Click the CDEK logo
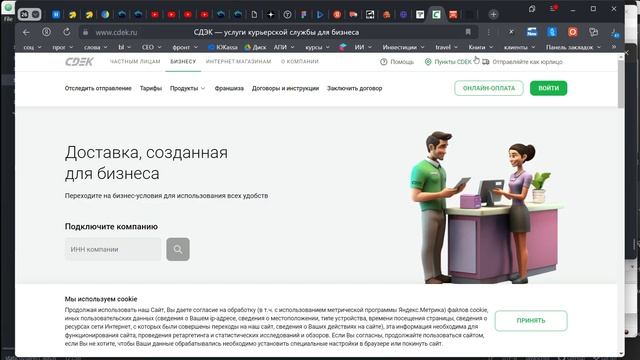Screen dimensions: 640x360 click(x=79, y=62)
